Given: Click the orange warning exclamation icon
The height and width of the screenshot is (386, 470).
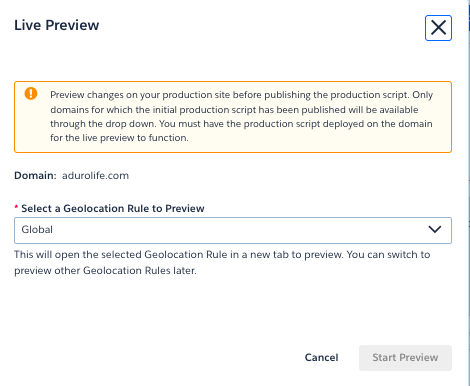Looking at the screenshot, I should (x=31, y=94).
